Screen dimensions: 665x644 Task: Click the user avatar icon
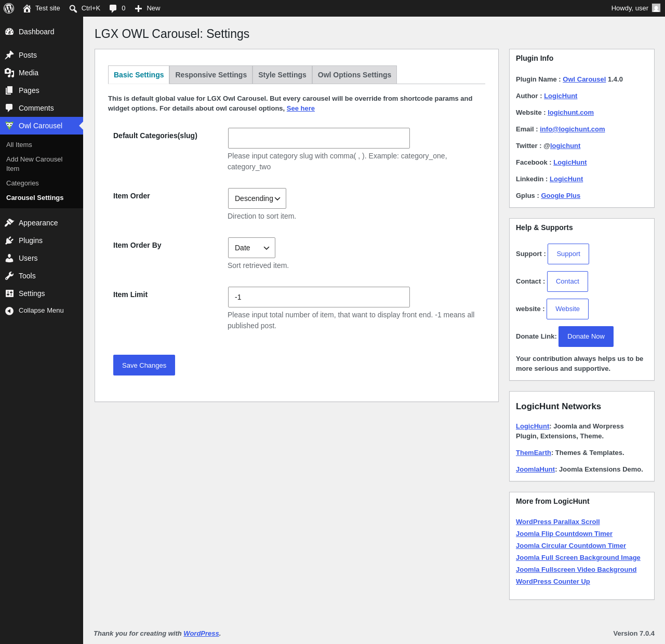[656, 8]
